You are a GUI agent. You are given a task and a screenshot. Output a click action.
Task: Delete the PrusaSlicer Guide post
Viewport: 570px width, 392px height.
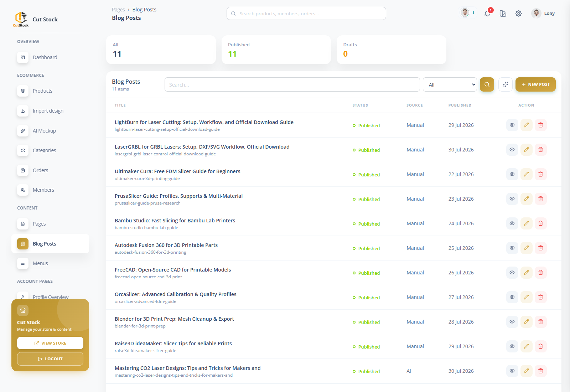pyautogui.click(x=541, y=199)
